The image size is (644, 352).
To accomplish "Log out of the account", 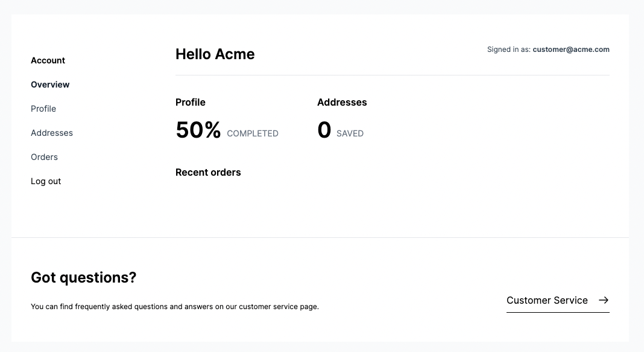I will tap(46, 181).
